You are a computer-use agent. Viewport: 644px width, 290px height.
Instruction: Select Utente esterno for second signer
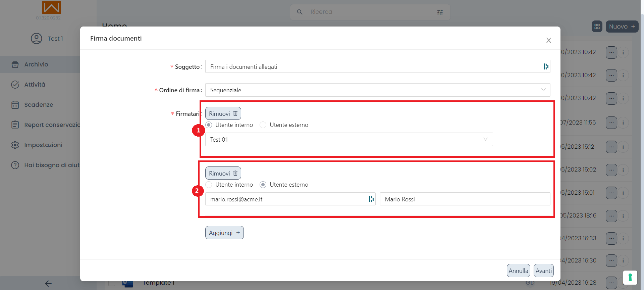pyautogui.click(x=263, y=185)
